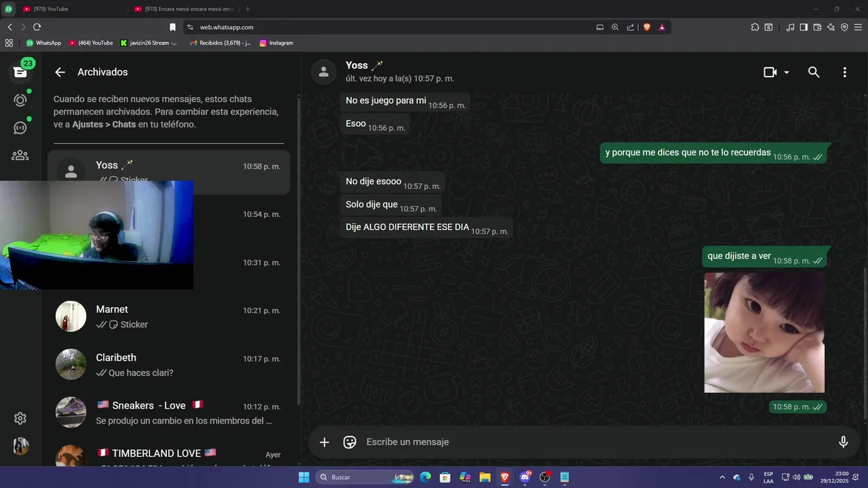Open Yoss profile avatar in chat header
Image resolution: width=868 pixels, height=488 pixels.
pyautogui.click(x=323, y=72)
